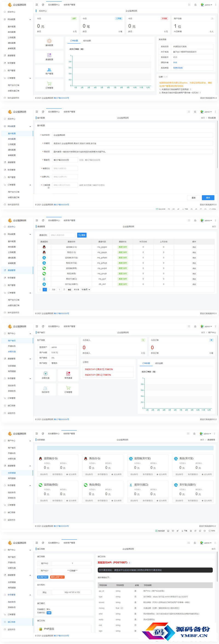Collapse sidebar via menu icon on 通道管理 page
219x644 pixels.
(x=37, y=220)
